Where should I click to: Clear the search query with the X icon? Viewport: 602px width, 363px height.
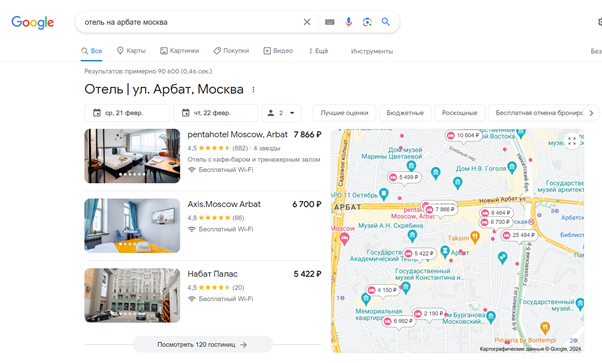(307, 22)
